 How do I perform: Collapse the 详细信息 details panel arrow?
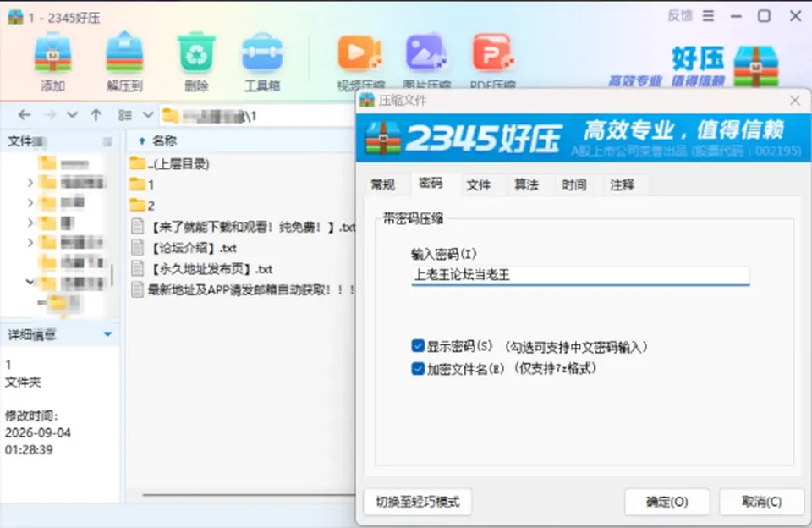pos(107,334)
